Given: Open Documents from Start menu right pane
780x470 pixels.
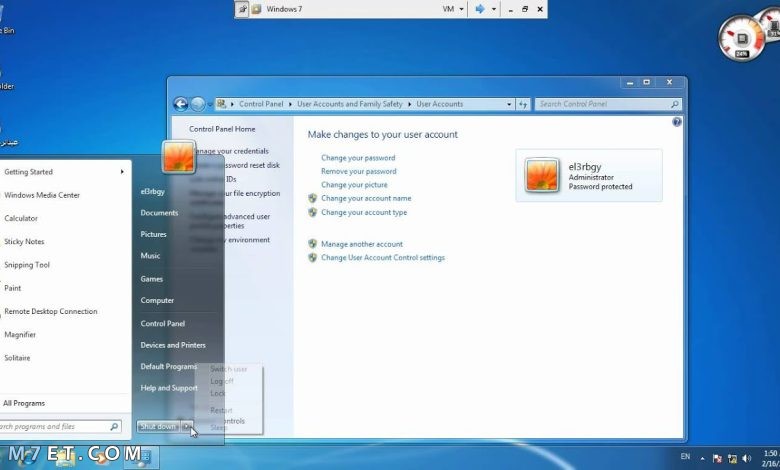Looking at the screenshot, I should tap(159, 213).
